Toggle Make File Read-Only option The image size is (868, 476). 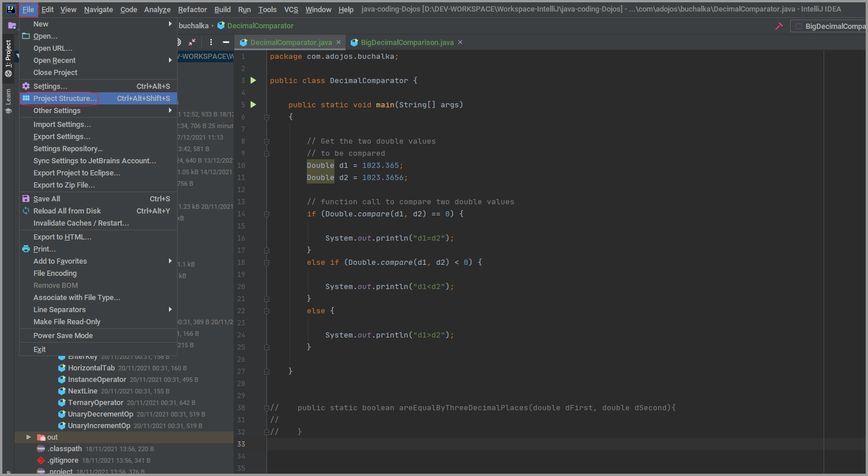67,322
